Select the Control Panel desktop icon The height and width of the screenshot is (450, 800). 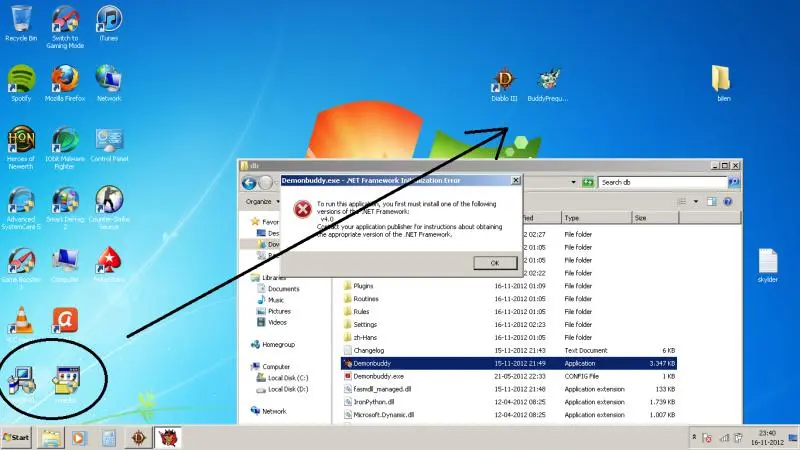point(109,140)
